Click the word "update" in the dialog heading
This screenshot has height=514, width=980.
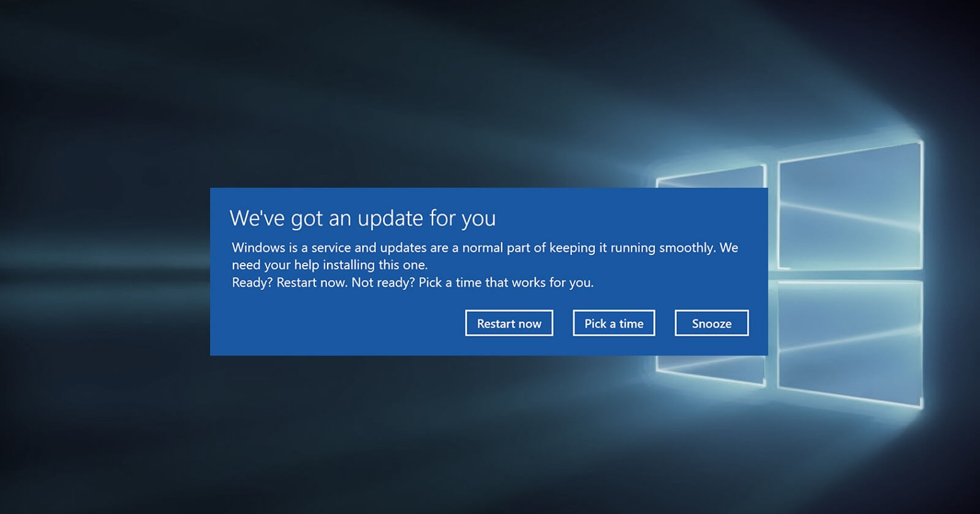390,218
